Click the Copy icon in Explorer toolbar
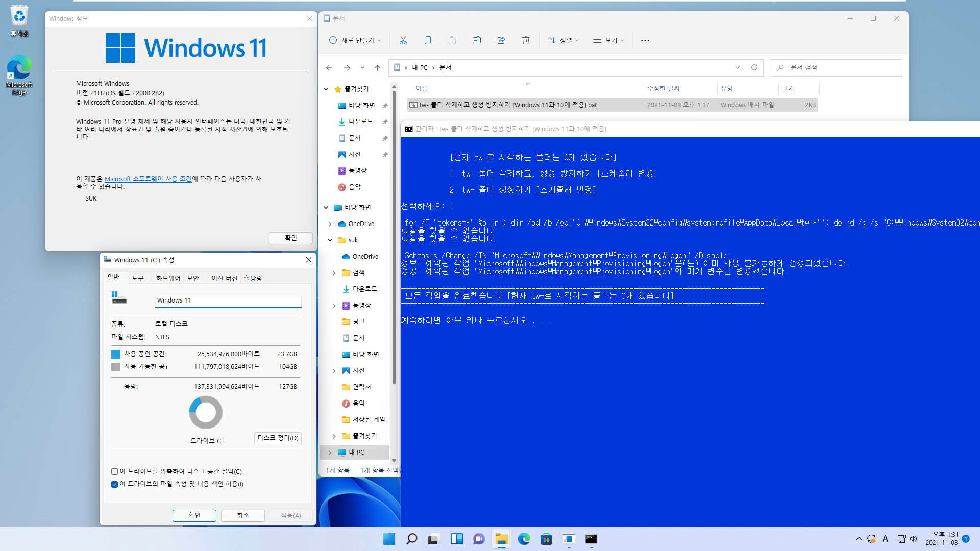 [x=428, y=40]
